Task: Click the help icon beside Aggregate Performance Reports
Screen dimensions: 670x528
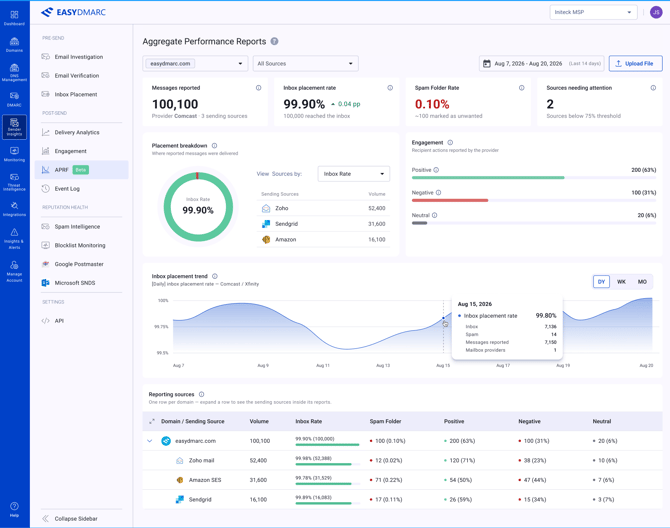Action: click(x=274, y=41)
